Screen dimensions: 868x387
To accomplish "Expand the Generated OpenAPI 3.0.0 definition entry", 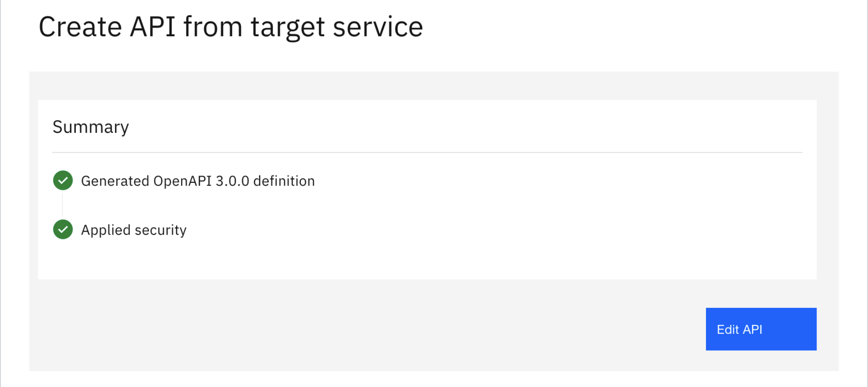I will [x=198, y=181].
